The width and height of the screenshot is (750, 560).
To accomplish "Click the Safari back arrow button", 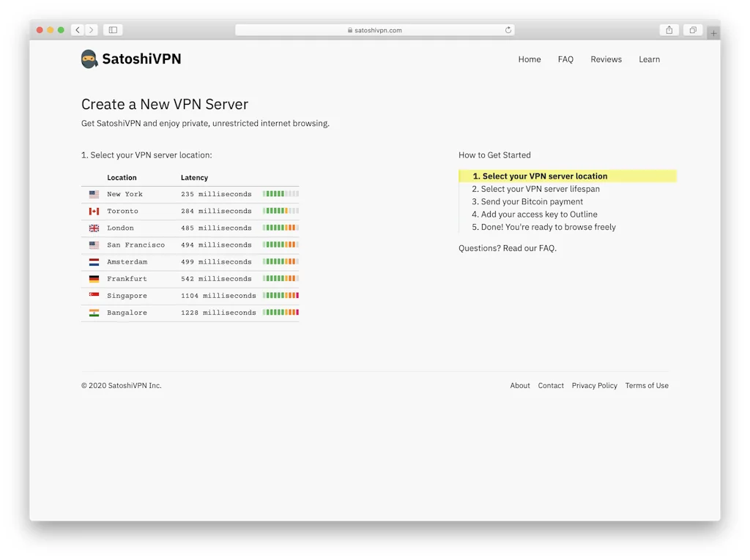I will click(78, 30).
